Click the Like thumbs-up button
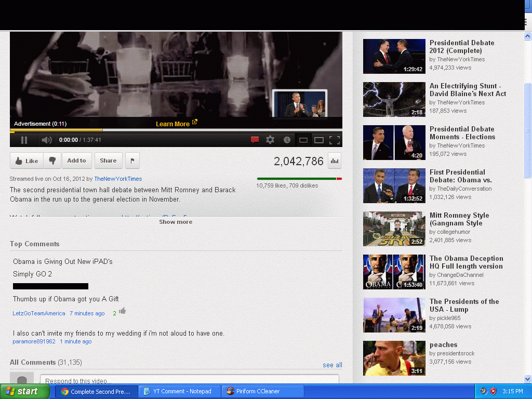 click(x=27, y=161)
